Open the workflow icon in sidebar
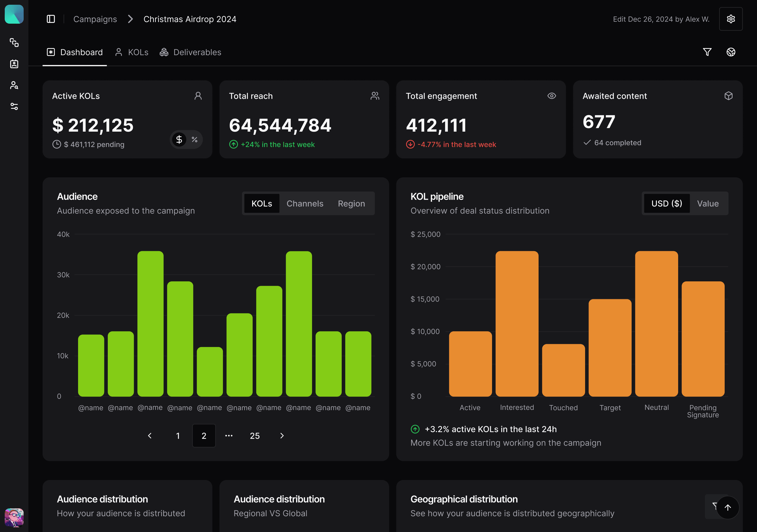Image resolution: width=757 pixels, height=532 pixels. point(14,43)
